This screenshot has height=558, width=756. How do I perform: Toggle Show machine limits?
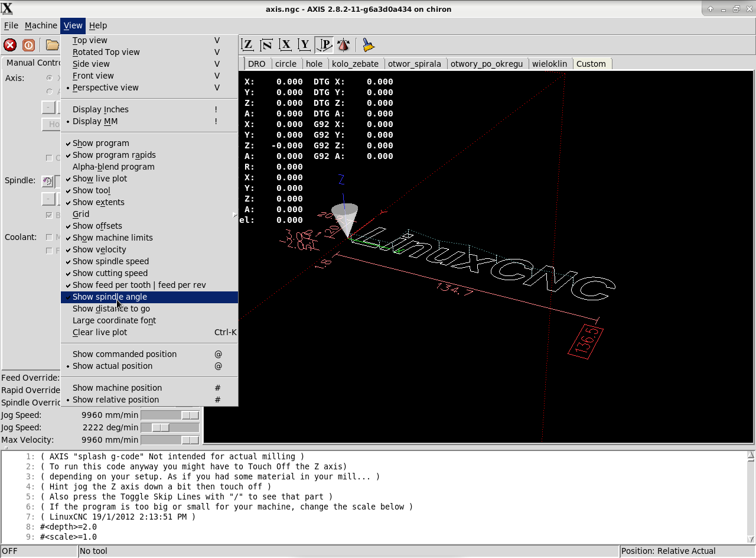pyautogui.click(x=149, y=238)
